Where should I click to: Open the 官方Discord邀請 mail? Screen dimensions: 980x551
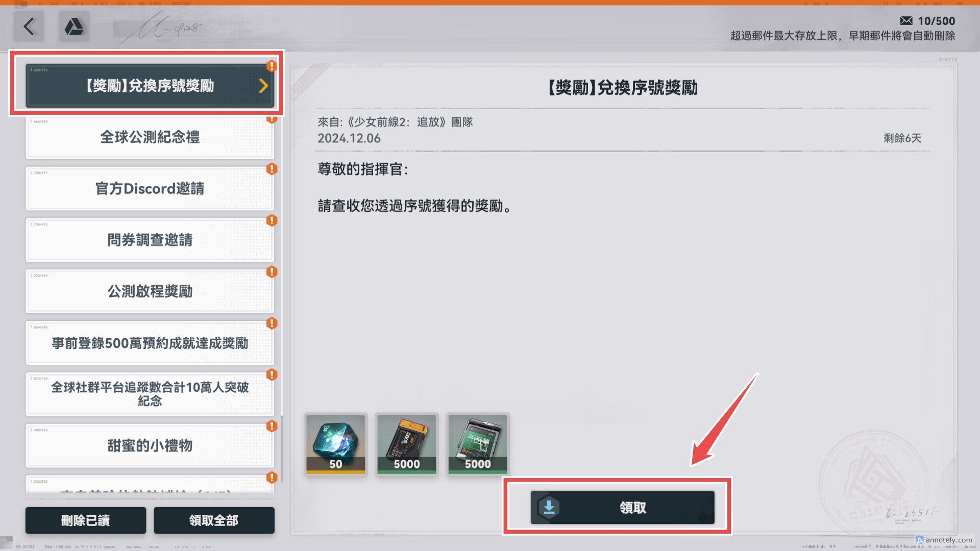[150, 189]
